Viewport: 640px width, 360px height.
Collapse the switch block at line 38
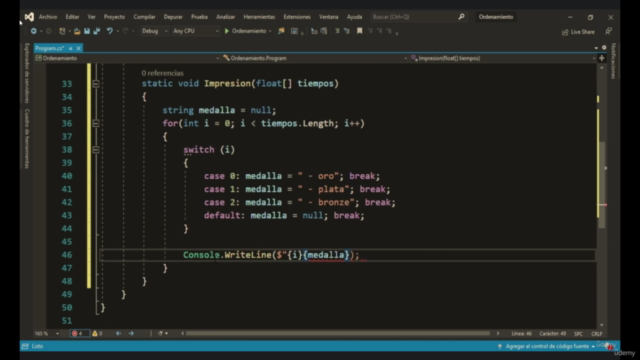click(x=96, y=150)
